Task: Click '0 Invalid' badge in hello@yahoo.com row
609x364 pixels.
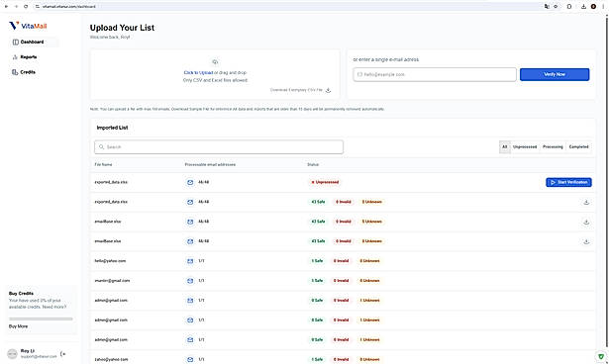Action: pos(341,261)
